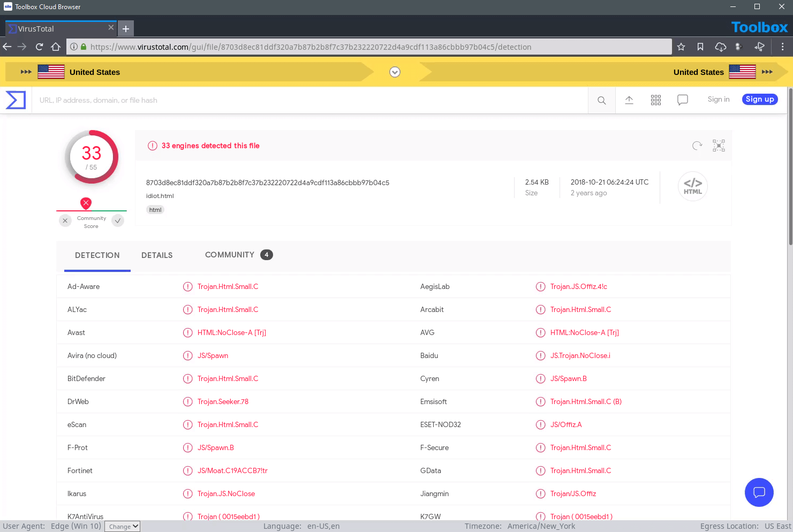Click Jiangmin result Trojan/JS.Offiz
793x532 pixels.
(573, 494)
